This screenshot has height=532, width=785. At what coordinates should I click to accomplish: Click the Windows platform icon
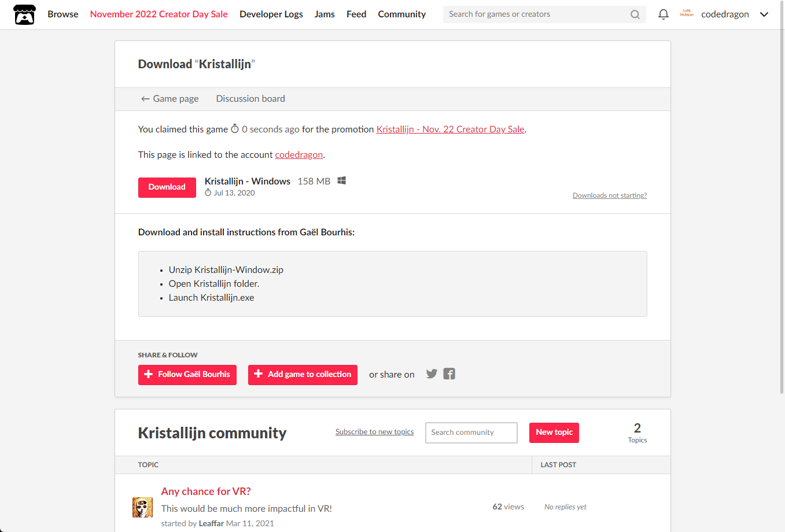(342, 181)
